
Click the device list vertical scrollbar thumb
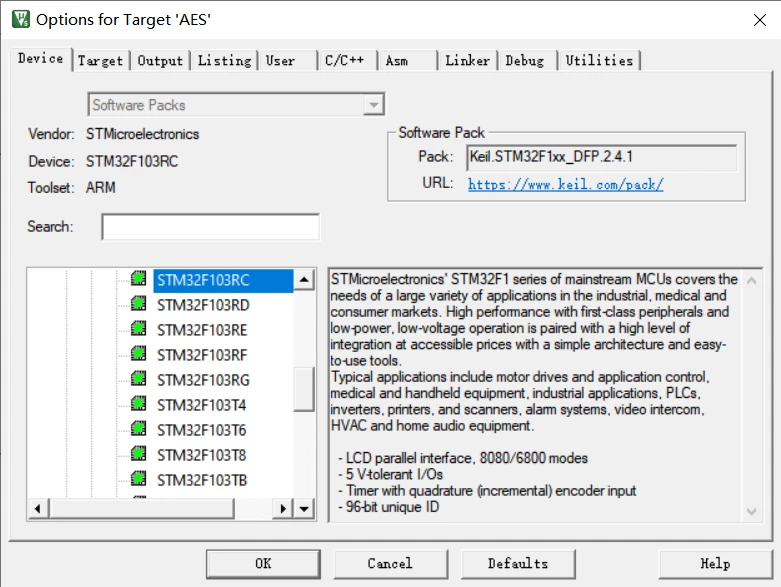pyautogui.click(x=304, y=389)
